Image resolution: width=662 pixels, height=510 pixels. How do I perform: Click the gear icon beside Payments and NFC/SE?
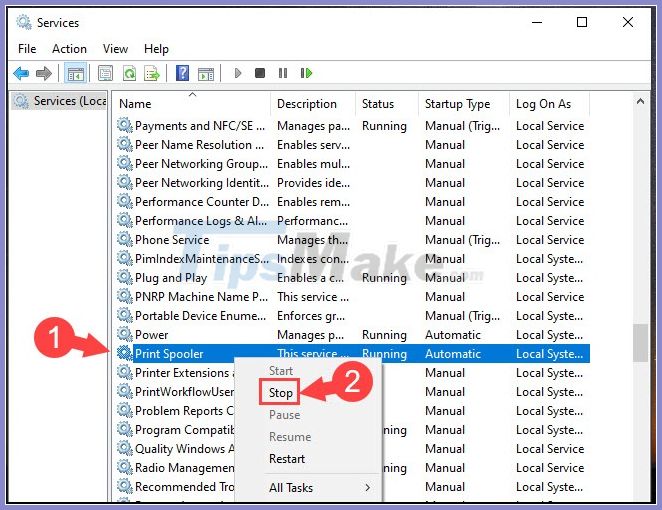[x=125, y=125]
